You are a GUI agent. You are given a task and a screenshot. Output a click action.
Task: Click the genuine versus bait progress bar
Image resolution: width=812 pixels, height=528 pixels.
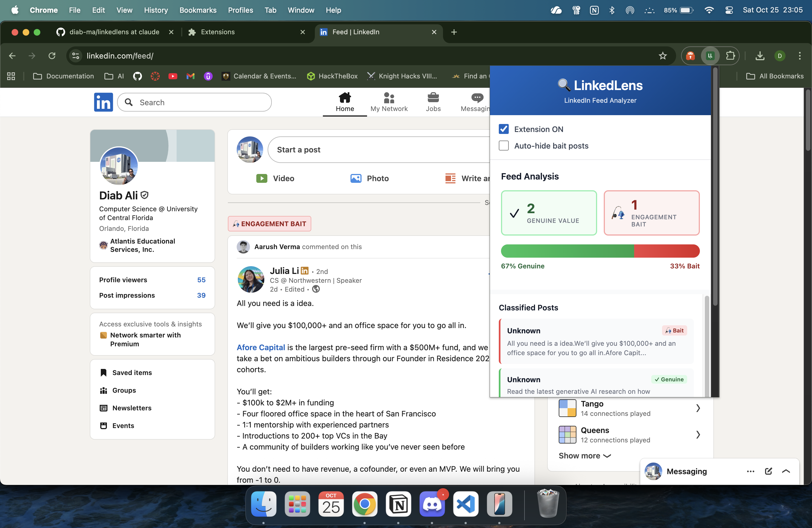600,251
